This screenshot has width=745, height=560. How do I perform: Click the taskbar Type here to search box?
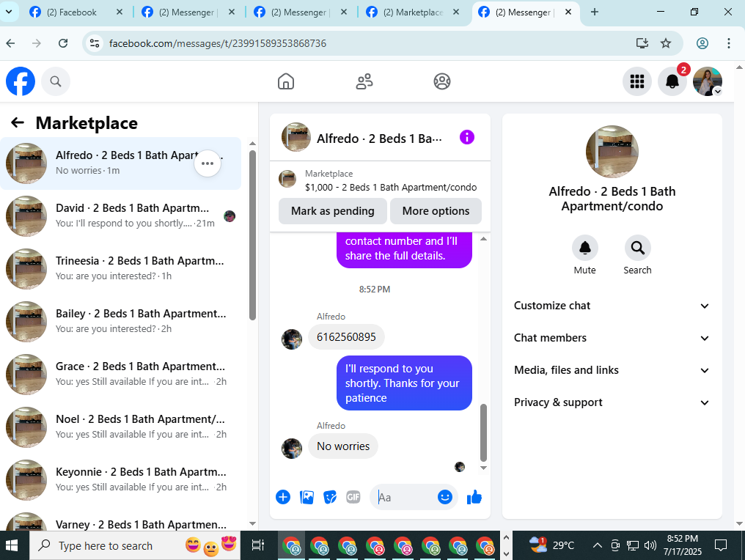136,545
